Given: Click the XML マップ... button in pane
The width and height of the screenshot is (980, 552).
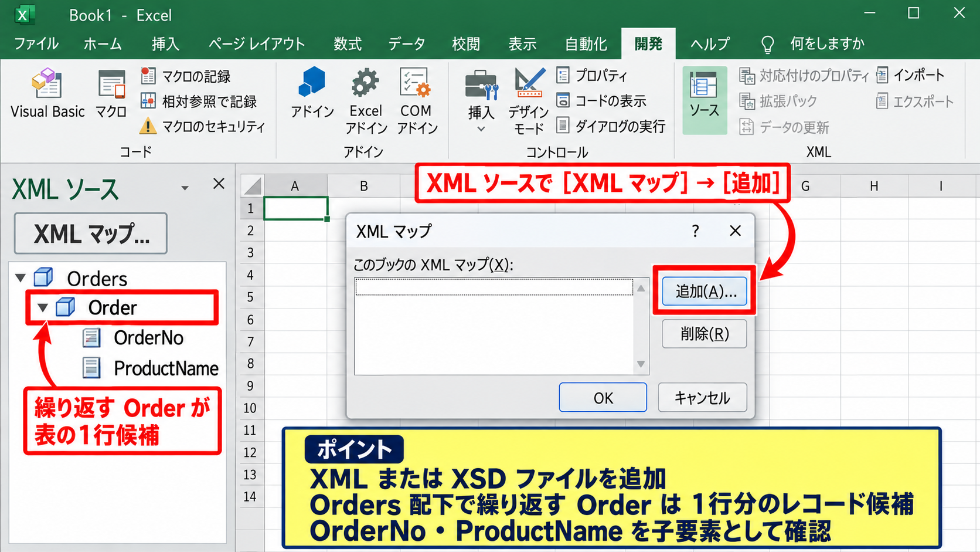Looking at the screenshot, I should tap(91, 233).
